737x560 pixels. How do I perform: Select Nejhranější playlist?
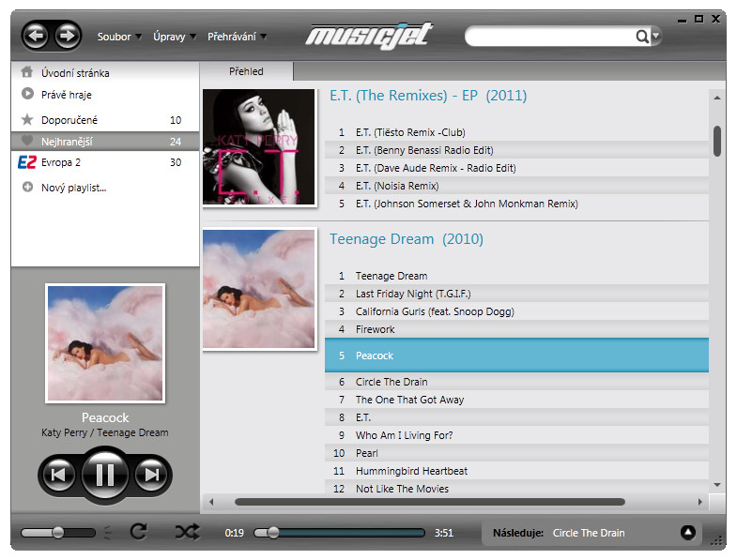[x=105, y=142]
